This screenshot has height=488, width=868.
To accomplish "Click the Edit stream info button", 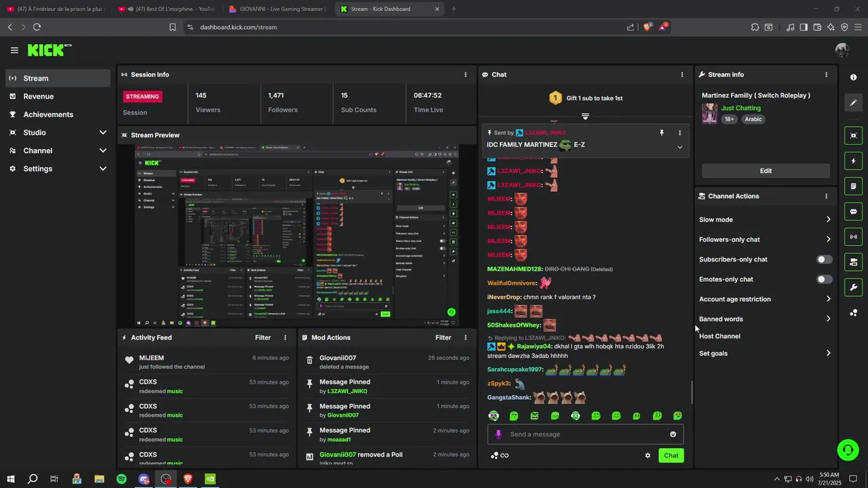I will point(766,171).
